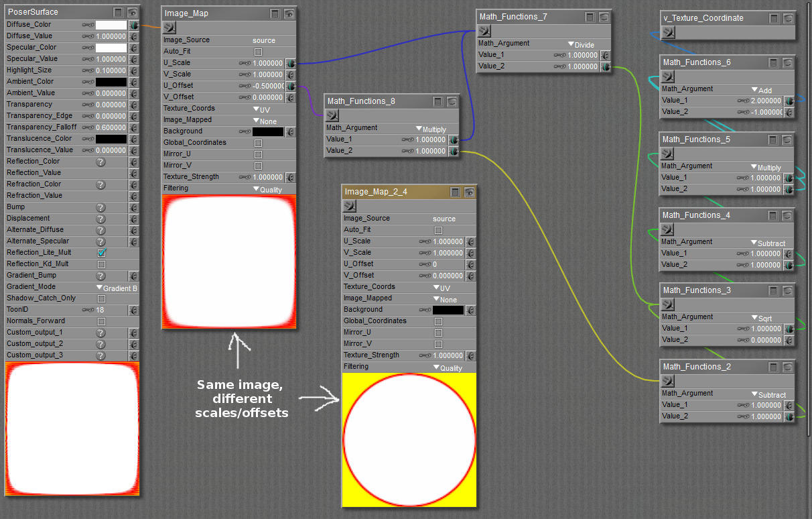This screenshot has width=812, height=519.
Task: Click the Math_Functions_5 output plug button
Action: (x=668, y=154)
